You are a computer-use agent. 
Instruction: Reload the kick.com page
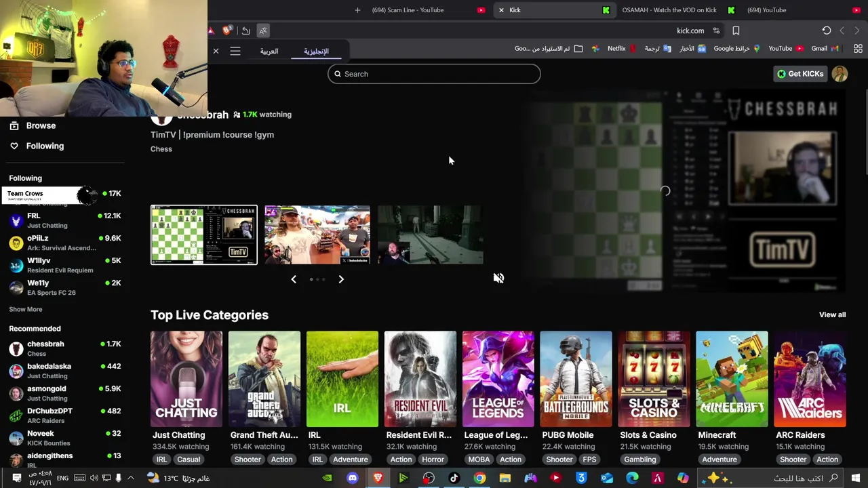[x=827, y=30]
